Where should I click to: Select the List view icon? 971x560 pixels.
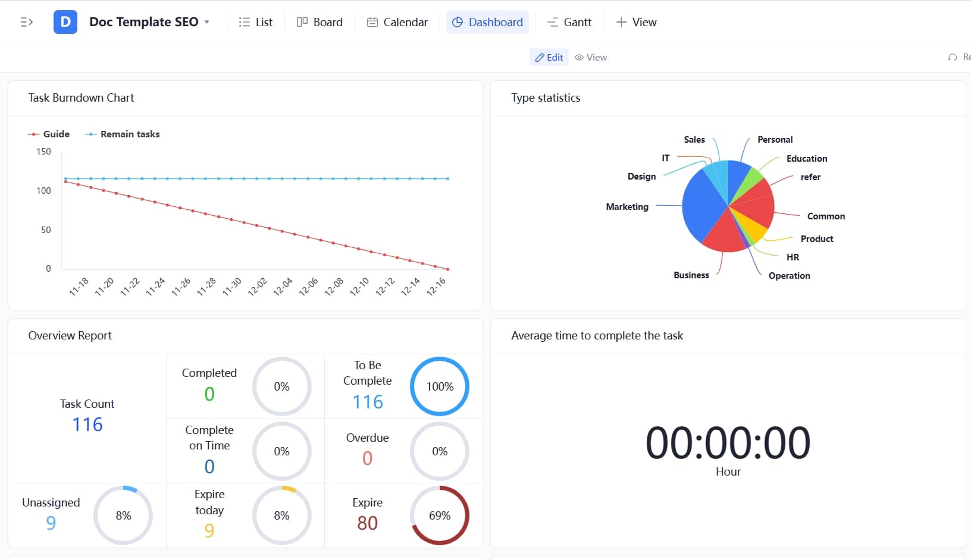(x=243, y=21)
